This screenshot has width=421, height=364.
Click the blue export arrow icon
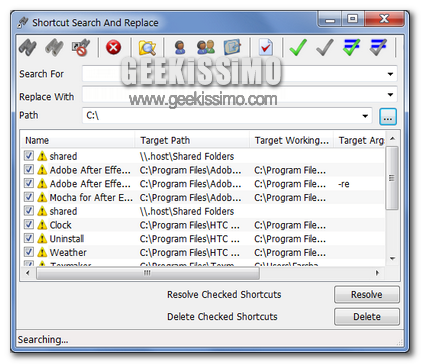232,47
